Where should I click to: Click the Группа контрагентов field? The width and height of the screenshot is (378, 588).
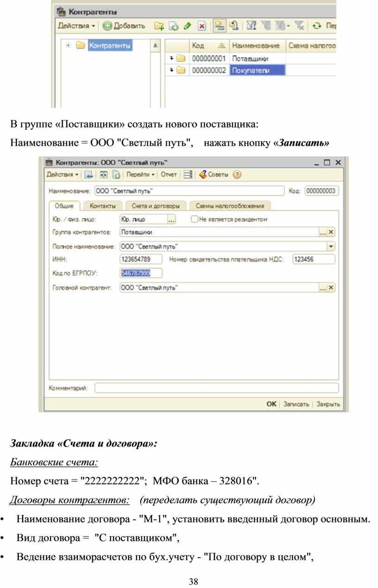[x=219, y=233]
